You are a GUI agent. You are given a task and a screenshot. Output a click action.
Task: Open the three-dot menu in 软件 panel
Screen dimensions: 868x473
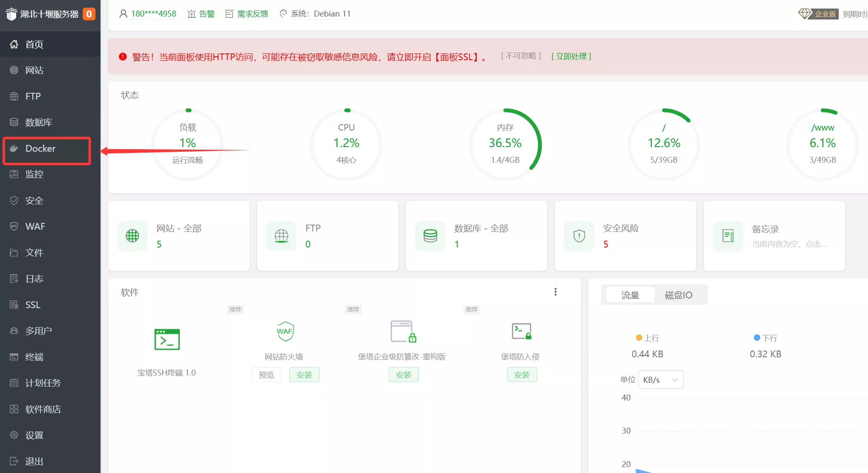(555, 292)
